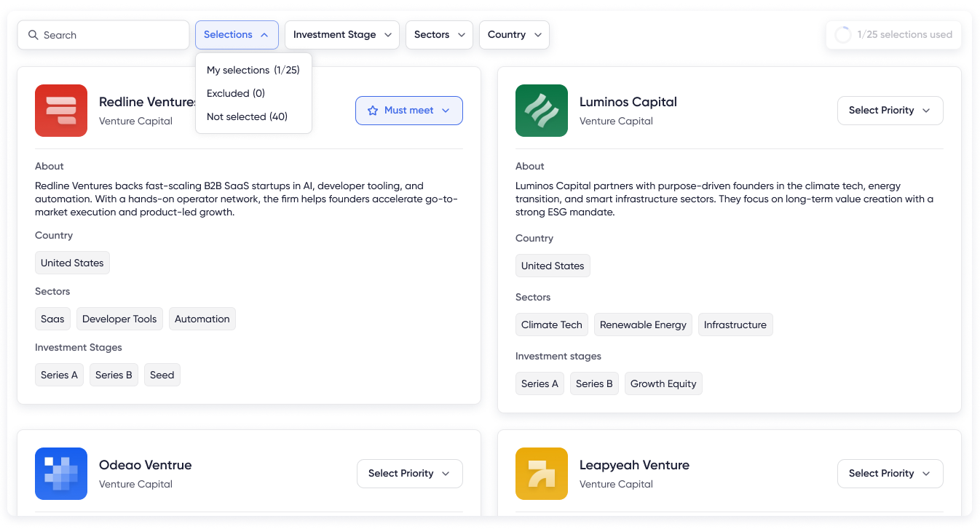This screenshot has height=529, width=980.
Task: Expand the Country filter dropdown
Action: (514, 34)
